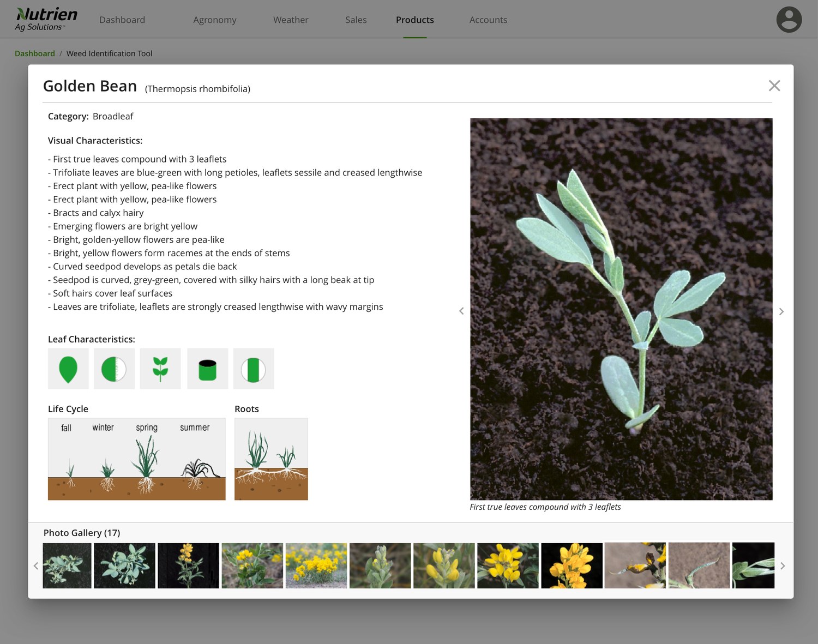Click the Roots diagram image
This screenshot has height=644, width=818.
point(271,459)
